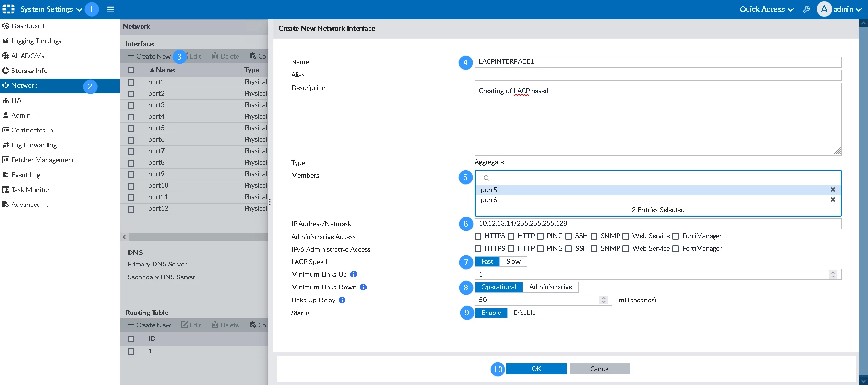Select Network in the sidebar
The image size is (868, 385).
coord(60,85)
